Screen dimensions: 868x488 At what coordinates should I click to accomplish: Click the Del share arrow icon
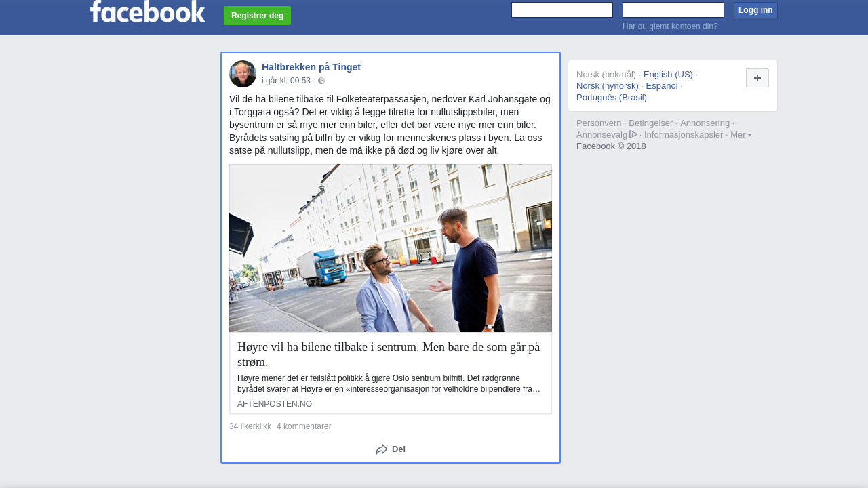tap(382, 449)
